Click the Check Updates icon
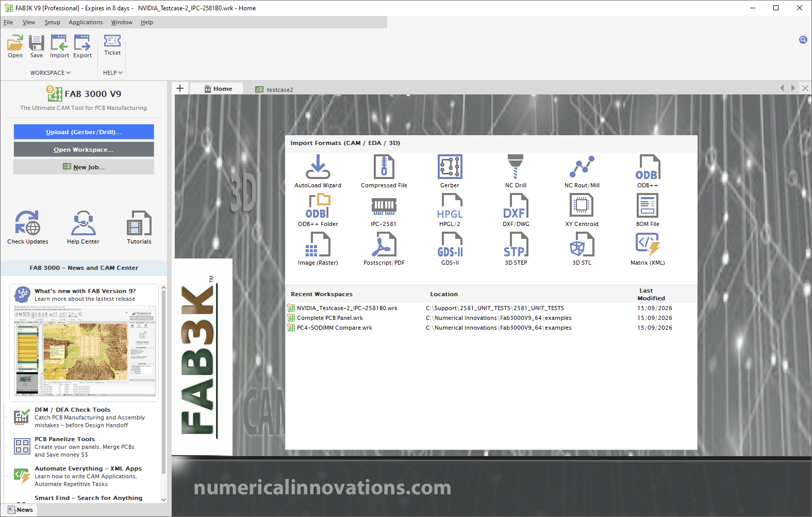This screenshot has height=517, width=812. tap(28, 227)
